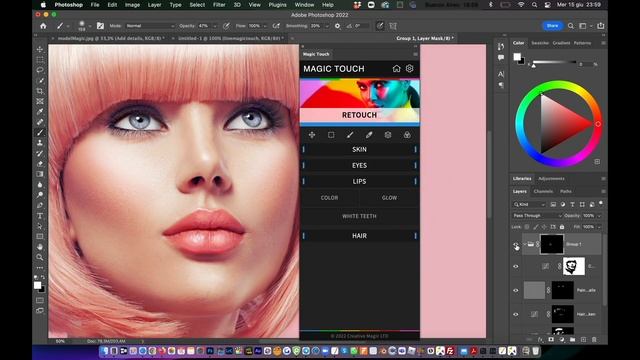Select the Lasso tool
640x360 pixels.
point(40,70)
